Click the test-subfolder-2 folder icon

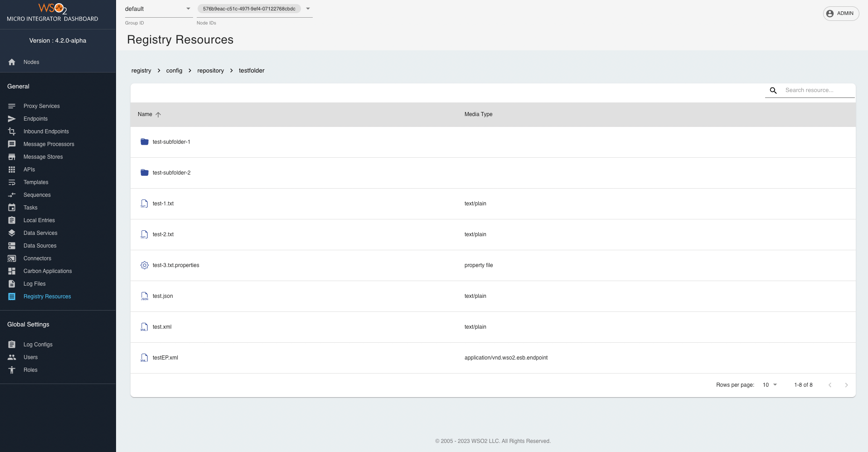(x=145, y=173)
